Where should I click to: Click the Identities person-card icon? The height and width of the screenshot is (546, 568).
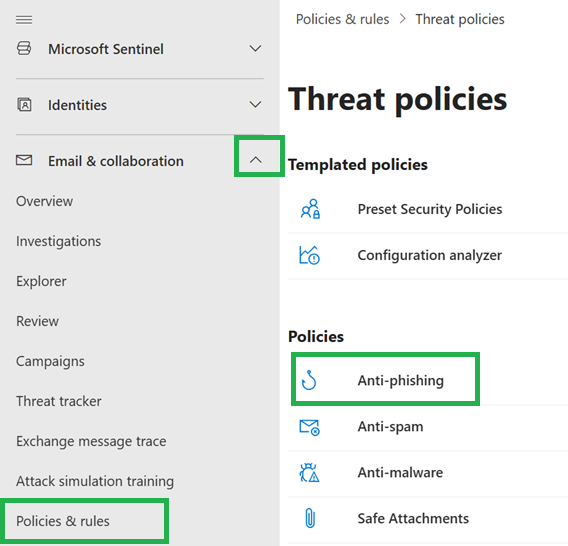(x=24, y=105)
